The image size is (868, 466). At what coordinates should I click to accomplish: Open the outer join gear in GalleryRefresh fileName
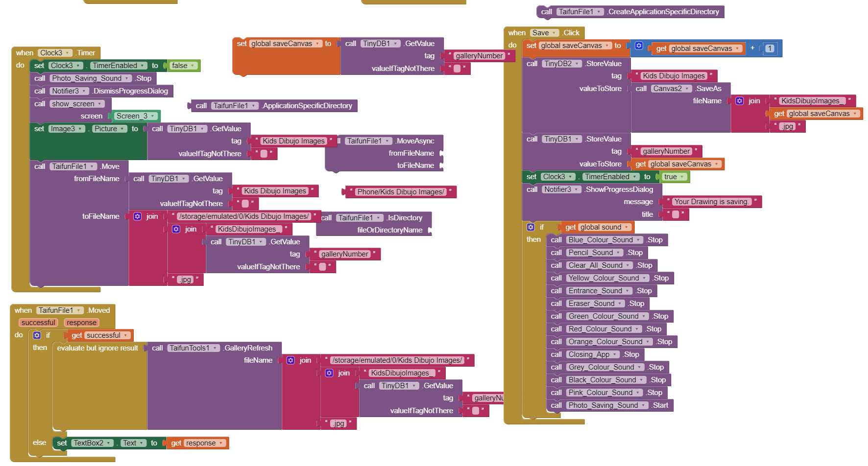[x=290, y=360]
